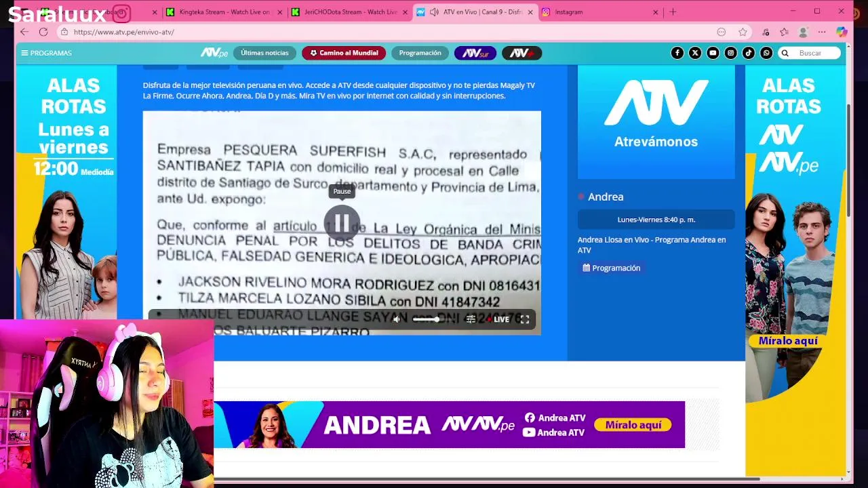
Task: Enter fullscreen on the video player
Action: pos(525,319)
